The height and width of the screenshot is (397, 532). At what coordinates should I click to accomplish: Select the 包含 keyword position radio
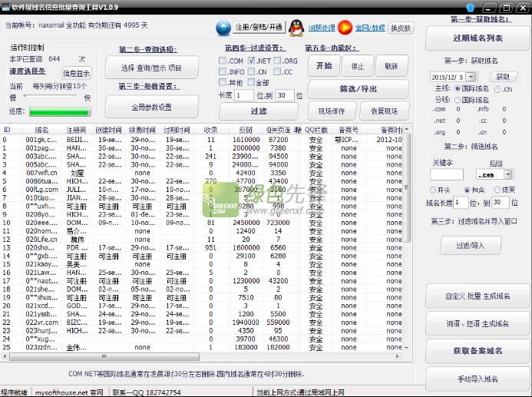467,190
